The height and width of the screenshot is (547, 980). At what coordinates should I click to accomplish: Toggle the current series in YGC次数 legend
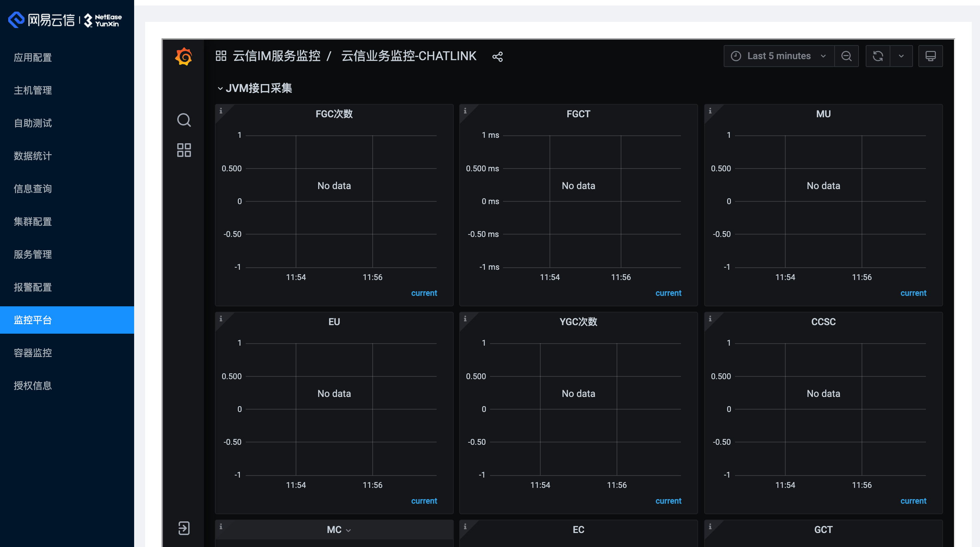coord(668,501)
